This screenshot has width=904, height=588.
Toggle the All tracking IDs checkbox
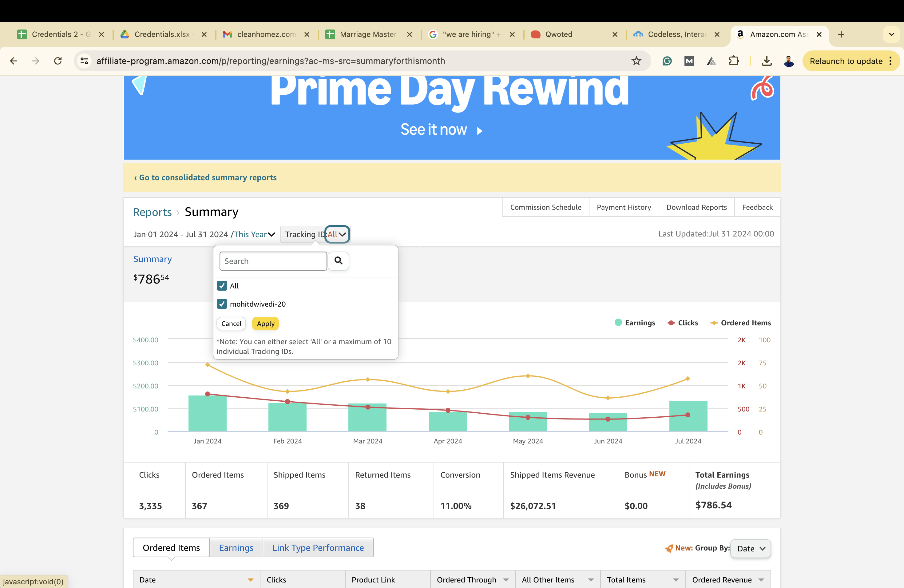(222, 286)
